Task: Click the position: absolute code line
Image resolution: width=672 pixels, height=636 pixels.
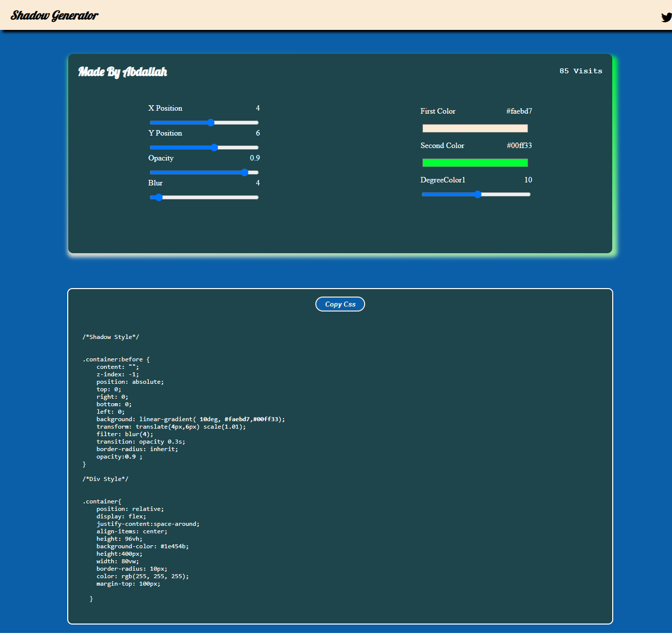Action: 130,382
